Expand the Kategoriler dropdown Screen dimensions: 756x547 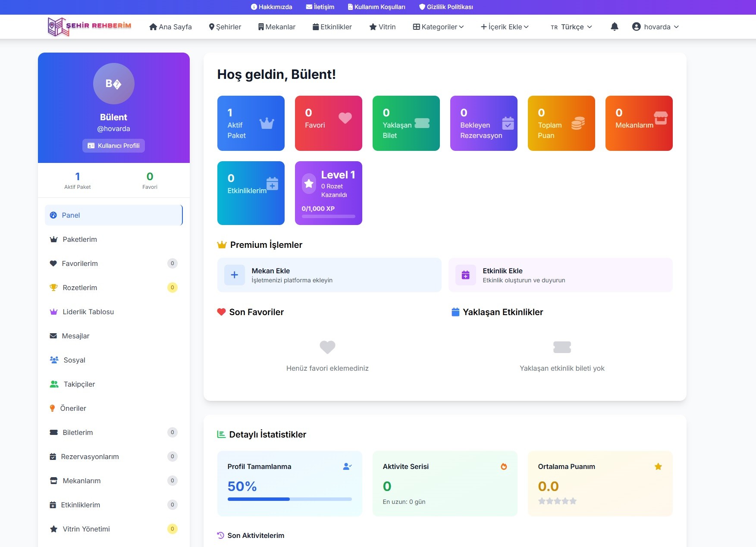[438, 27]
